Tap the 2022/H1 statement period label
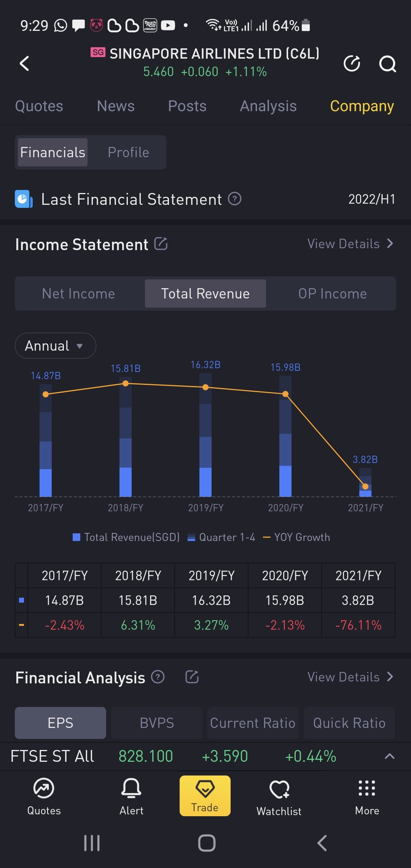 [x=372, y=199]
